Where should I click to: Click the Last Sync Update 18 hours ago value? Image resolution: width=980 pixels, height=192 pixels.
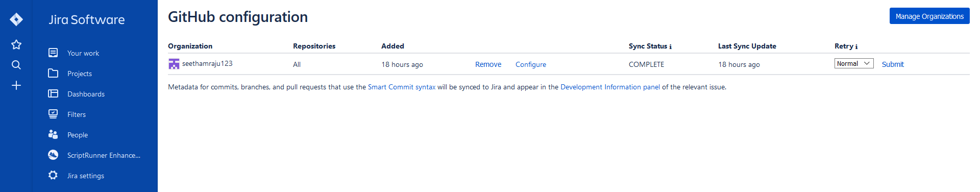739,64
